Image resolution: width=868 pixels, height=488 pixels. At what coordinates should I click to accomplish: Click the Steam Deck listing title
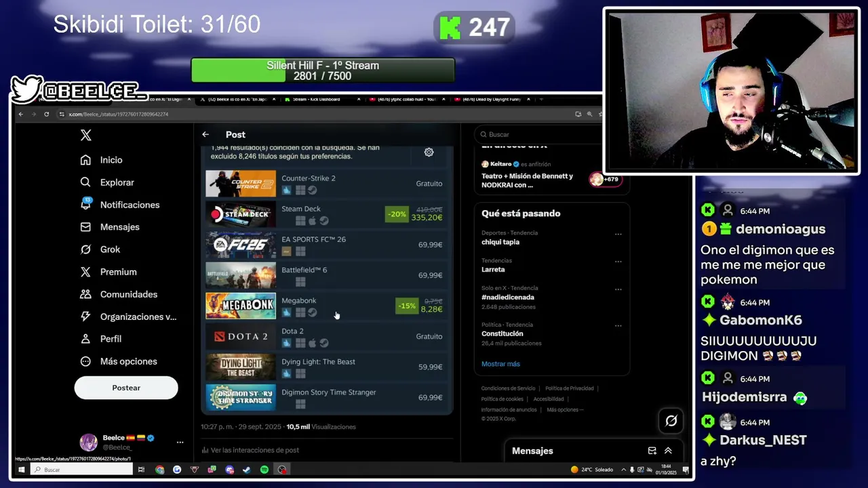[301, 209]
